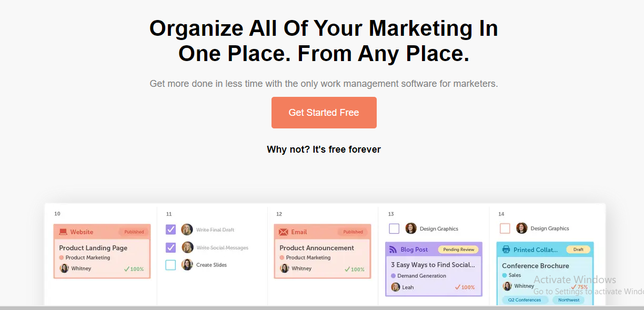Select the Northwest tag
This screenshot has width=644, height=310.
pyautogui.click(x=569, y=300)
